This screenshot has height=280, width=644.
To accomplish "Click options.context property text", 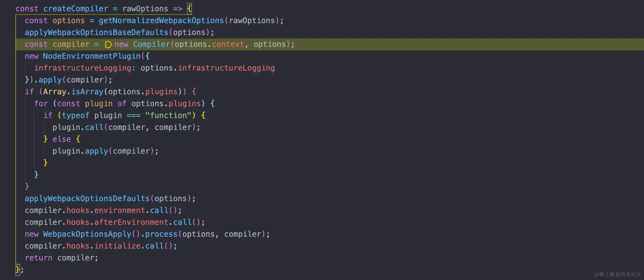I will click(x=209, y=44).
